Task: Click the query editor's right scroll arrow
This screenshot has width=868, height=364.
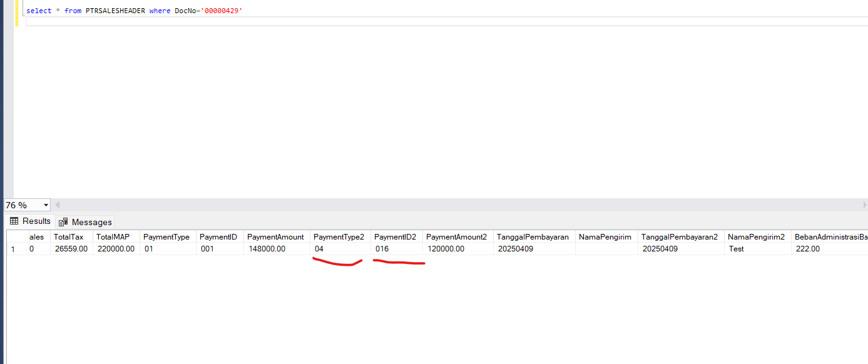Action: [864, 205]
